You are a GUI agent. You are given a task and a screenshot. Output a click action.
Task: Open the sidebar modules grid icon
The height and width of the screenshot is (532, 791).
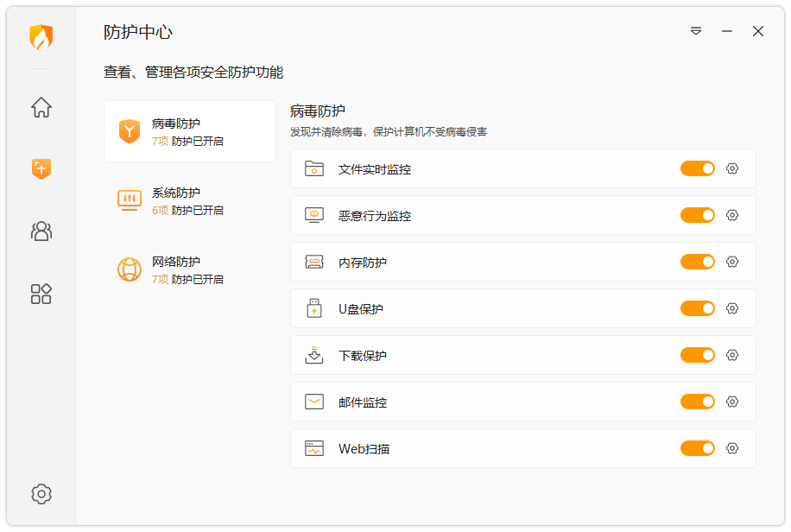[41, 294]
